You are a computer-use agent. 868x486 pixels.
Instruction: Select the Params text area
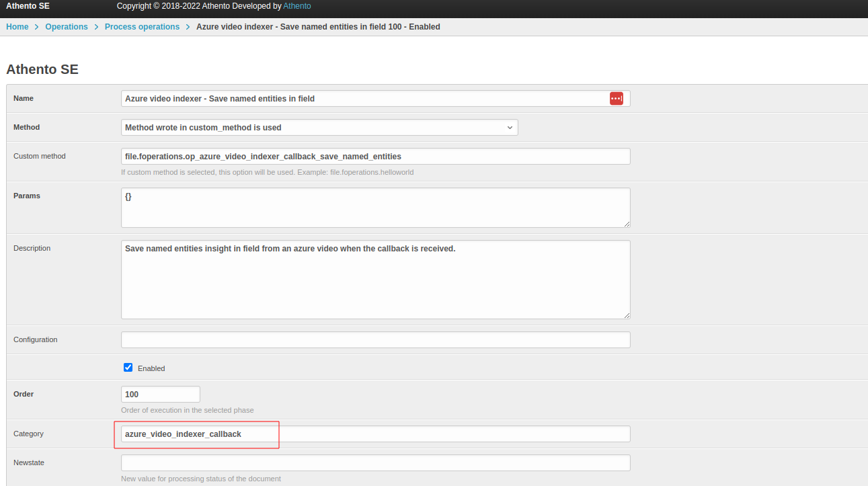(x=375, y=207)
